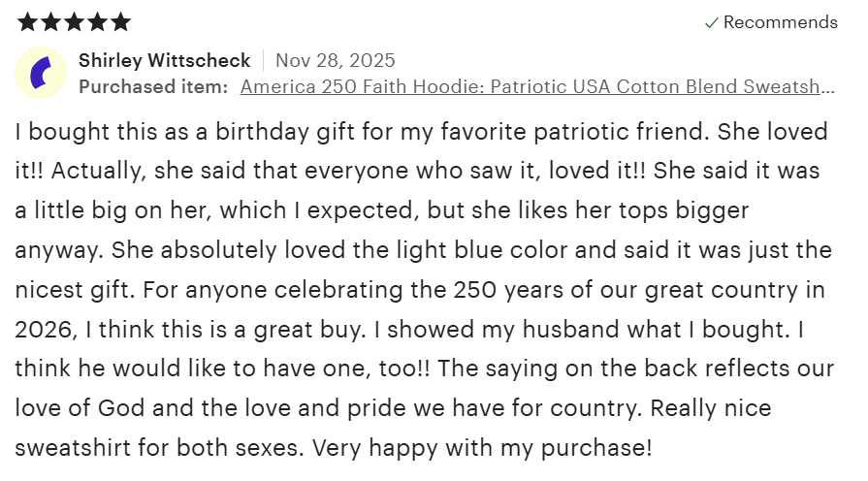Click the first rating star
This screenshot has width=868, height=481.
click(x=26, y=21)
